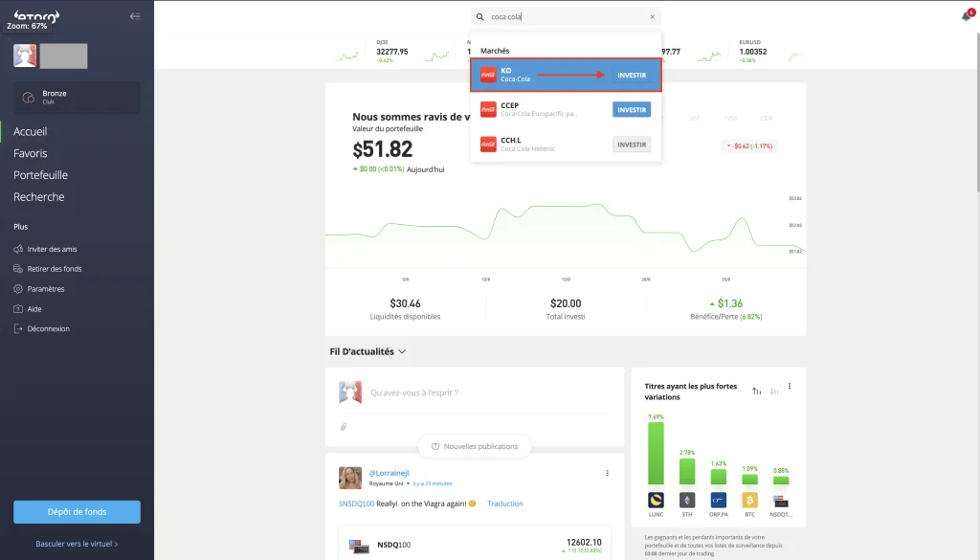This screenshot has width=980, height=560.
Task: Open Paramètres
Action: click(x=46, y=289)
